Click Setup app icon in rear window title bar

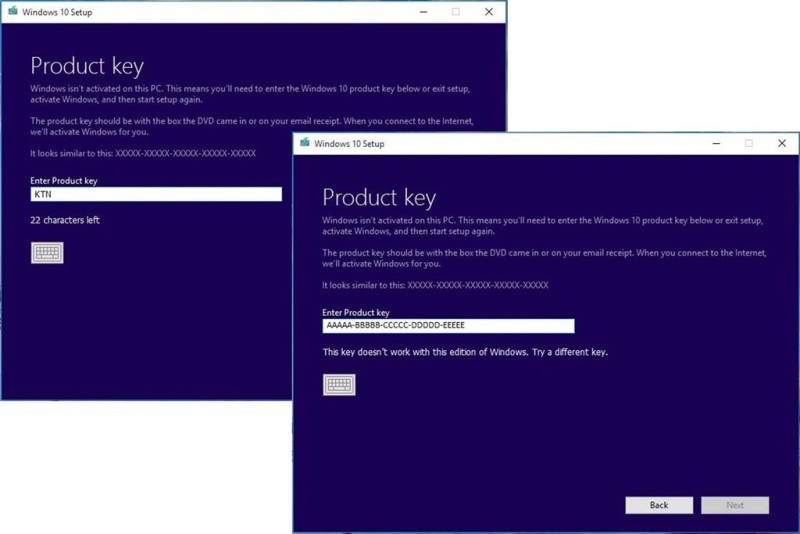tap(12, 12)
